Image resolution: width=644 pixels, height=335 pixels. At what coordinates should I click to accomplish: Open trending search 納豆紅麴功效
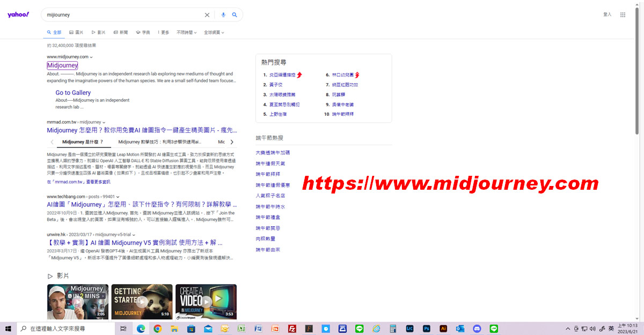(x=345, y=85)
